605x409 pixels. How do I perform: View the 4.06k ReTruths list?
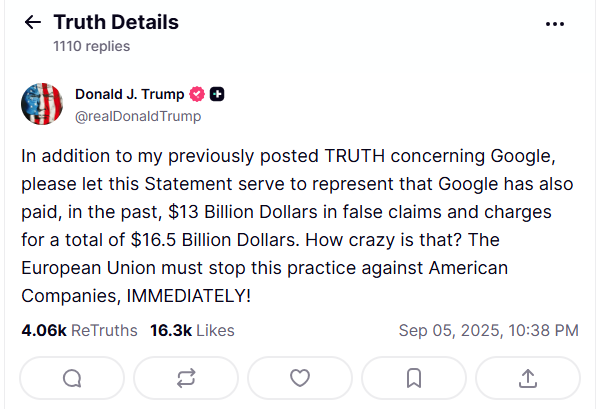(79, 331)
